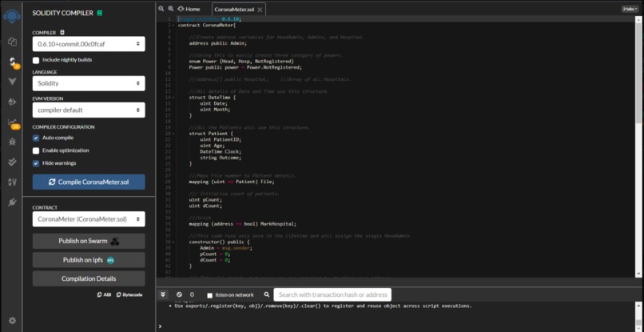
Task: Open the Language Solidity dropdown
Action: pos(89,83)
